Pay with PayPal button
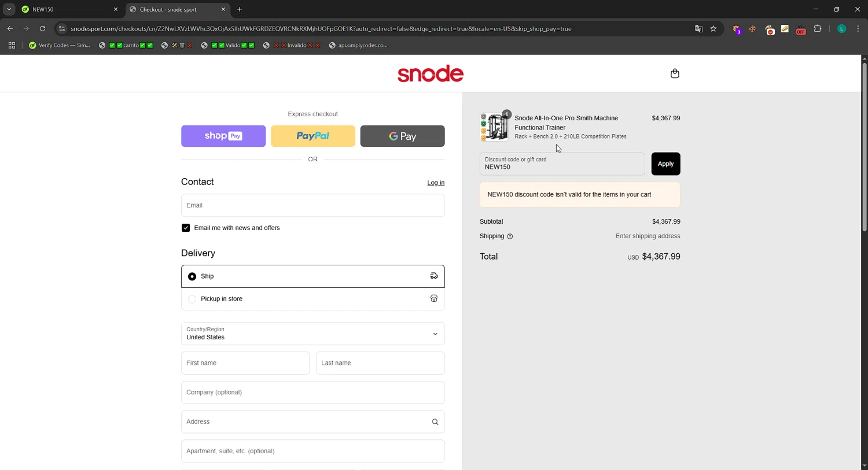The width and height of the screenshot is (868, 470). pyautogui.click(x=313, y=136)
